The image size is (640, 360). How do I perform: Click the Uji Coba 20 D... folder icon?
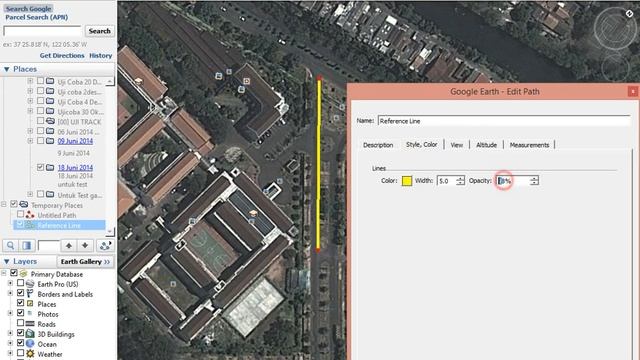point(50,81)
